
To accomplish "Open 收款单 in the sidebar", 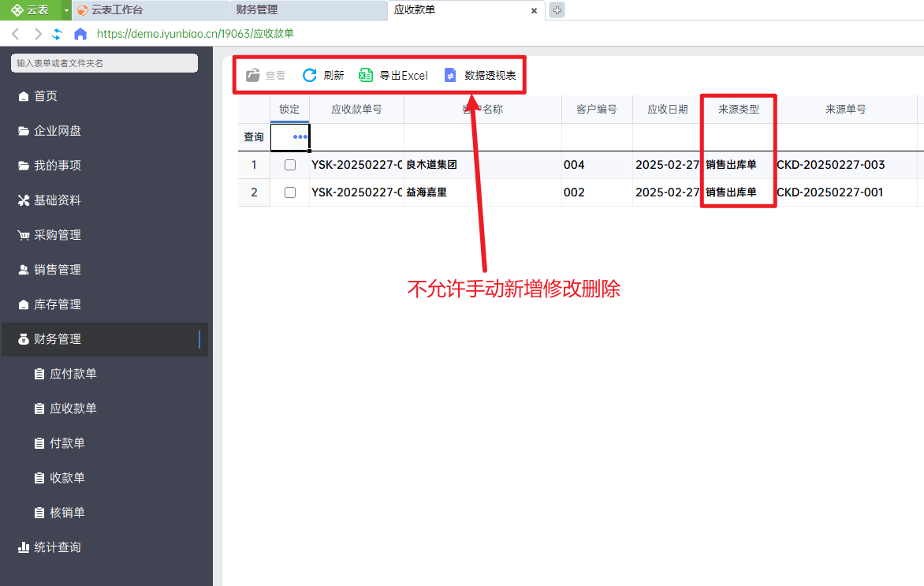I will click(x=105, y=477).
